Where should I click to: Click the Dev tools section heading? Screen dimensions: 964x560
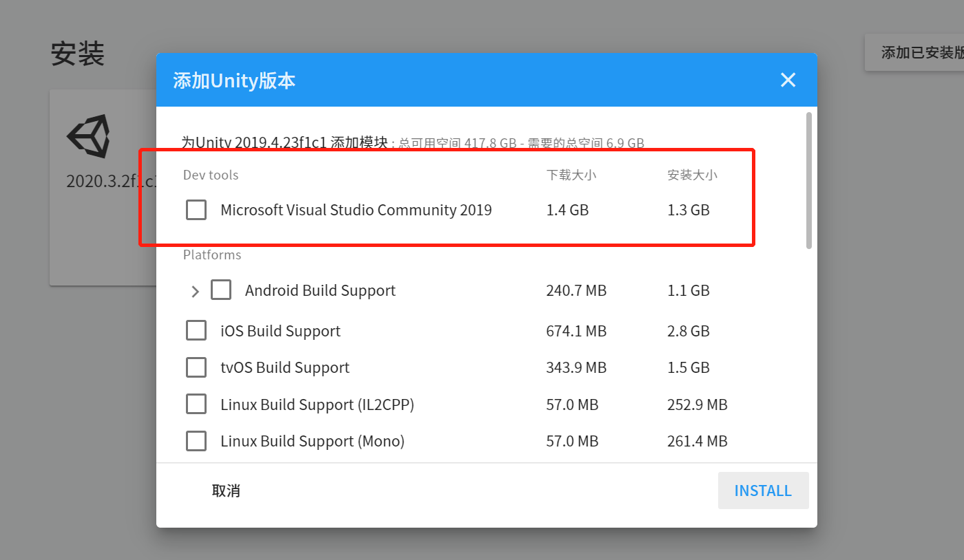(211, 175)
